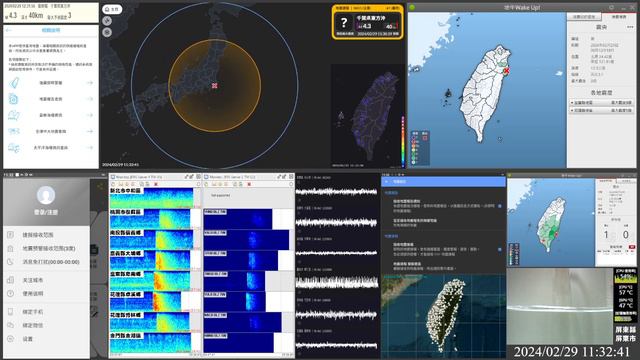The image size is (640, 360).
Task: Click the purple Taiwan intensity mini map
Action: click(367, 116)
